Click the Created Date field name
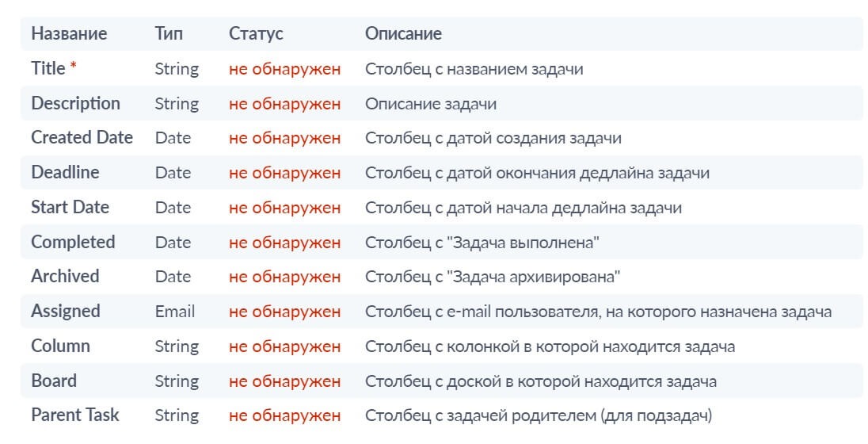 [82, 137]
